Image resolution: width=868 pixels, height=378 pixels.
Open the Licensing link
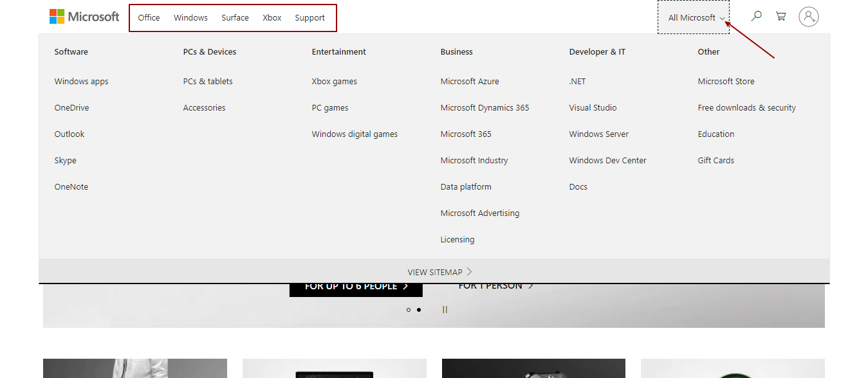click(457, 239)
